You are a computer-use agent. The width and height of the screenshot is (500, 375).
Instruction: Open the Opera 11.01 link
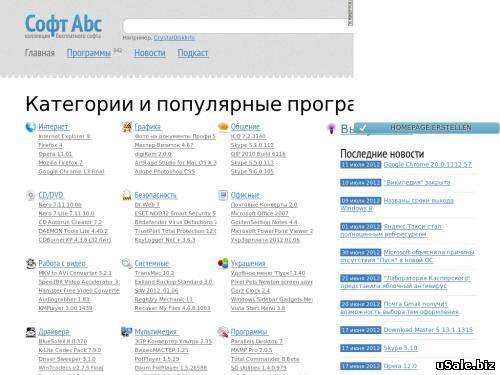55,154
